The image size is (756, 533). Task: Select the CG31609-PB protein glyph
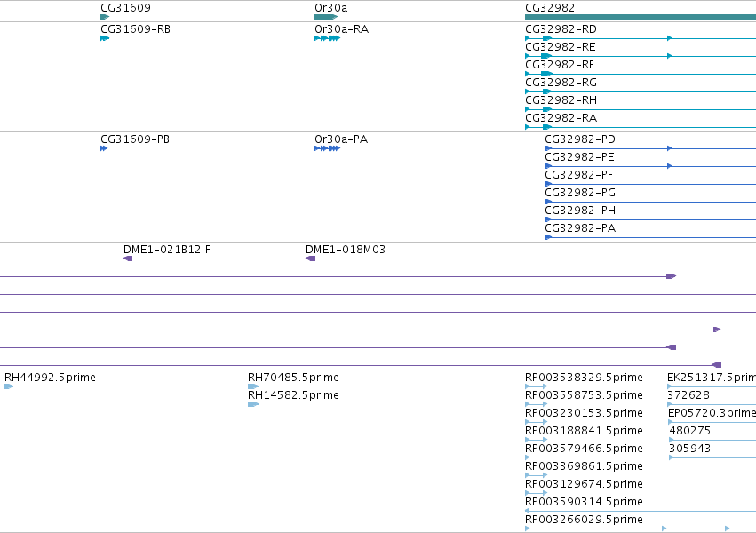point(104,148)
